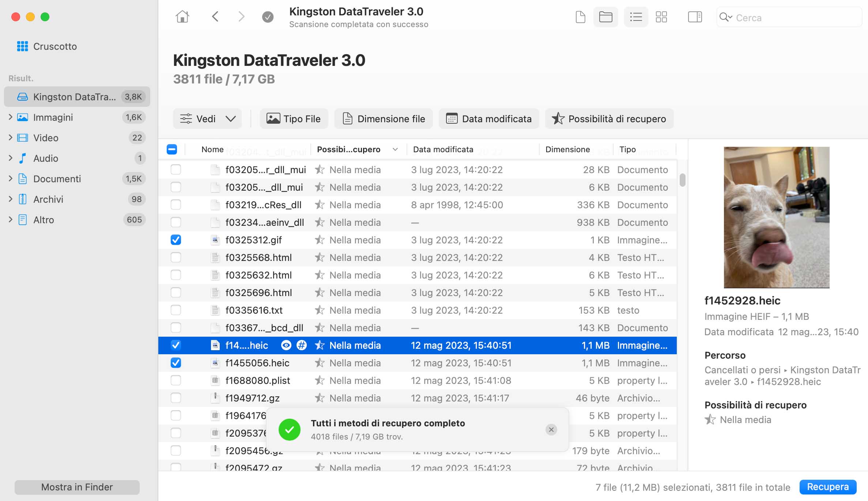The image size is (868, 501).
Task: Check the f0335616.txt checkbox
Action: pos(176,310)
